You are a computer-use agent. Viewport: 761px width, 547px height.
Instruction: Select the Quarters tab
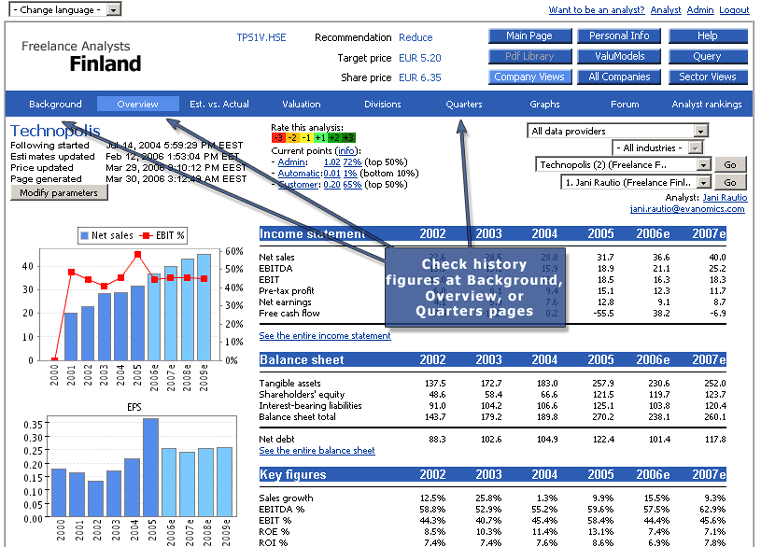(464, 104)
